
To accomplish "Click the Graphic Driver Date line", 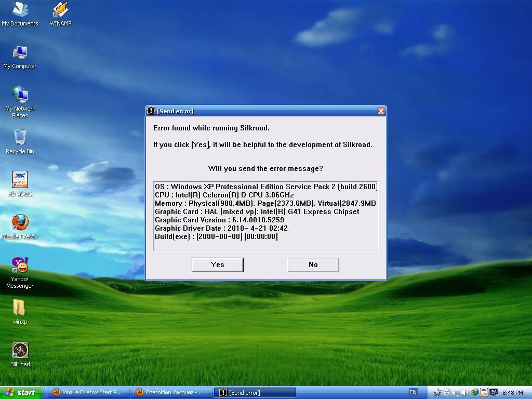I will coord(221,228).
